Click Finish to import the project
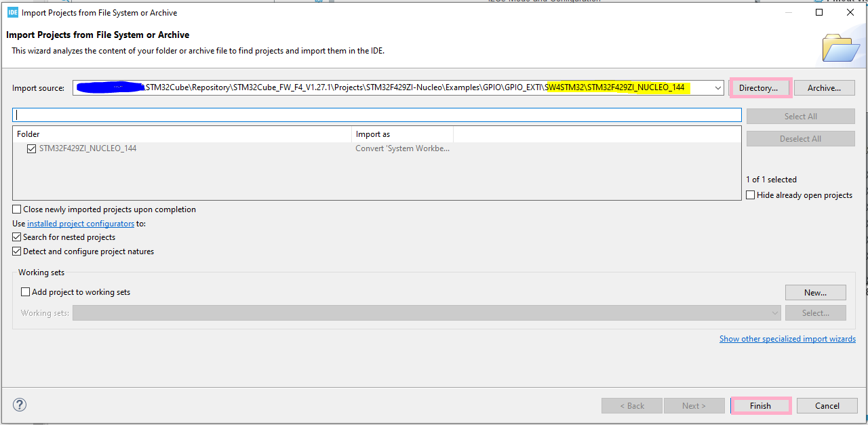The image size is (868, 425). pyautogui.click(x=760, y=405)
